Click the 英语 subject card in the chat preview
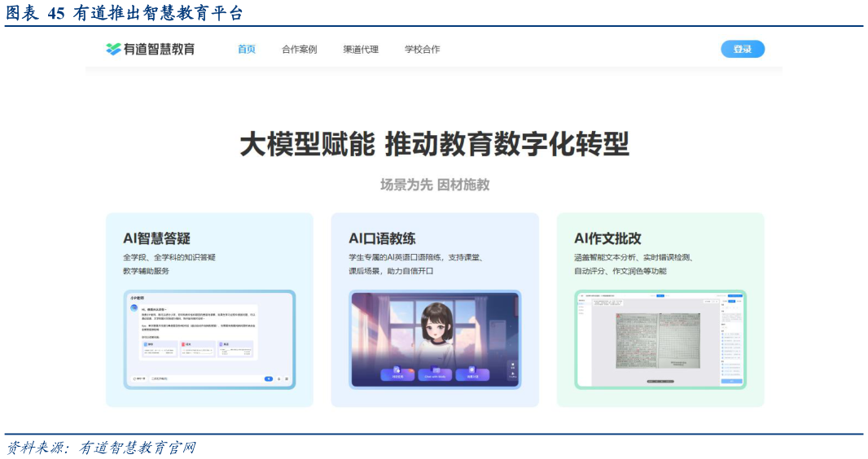This screenshot has height=459, width=868. 235,349
